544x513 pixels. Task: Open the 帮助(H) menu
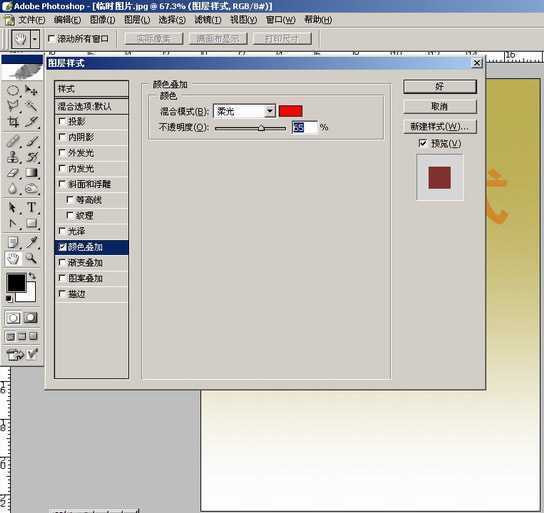(318, 20)
